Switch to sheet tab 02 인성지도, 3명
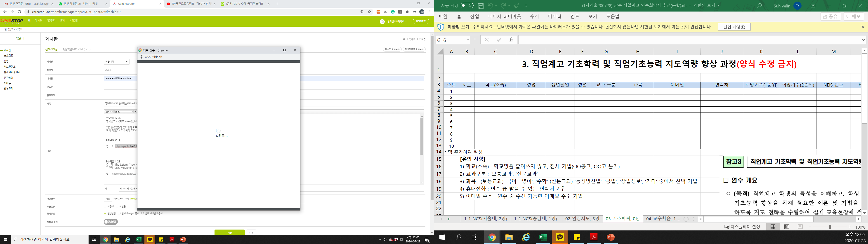 coord(582,219)
